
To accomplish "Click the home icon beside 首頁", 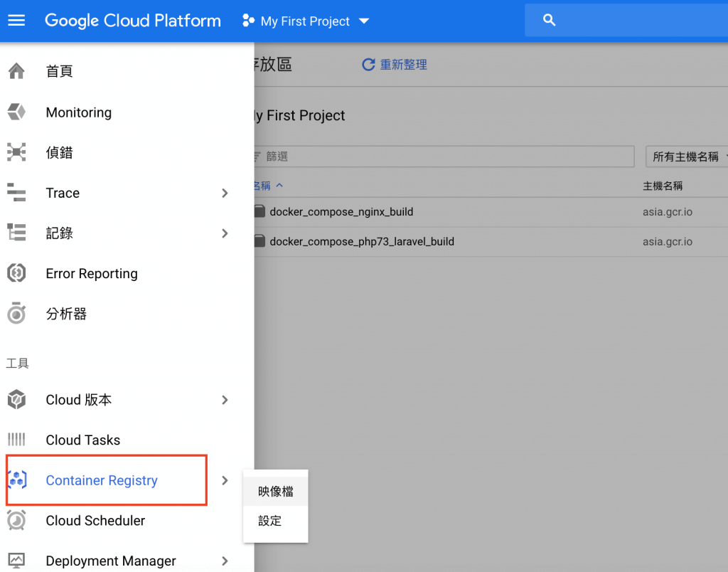I will pos(17,71).
